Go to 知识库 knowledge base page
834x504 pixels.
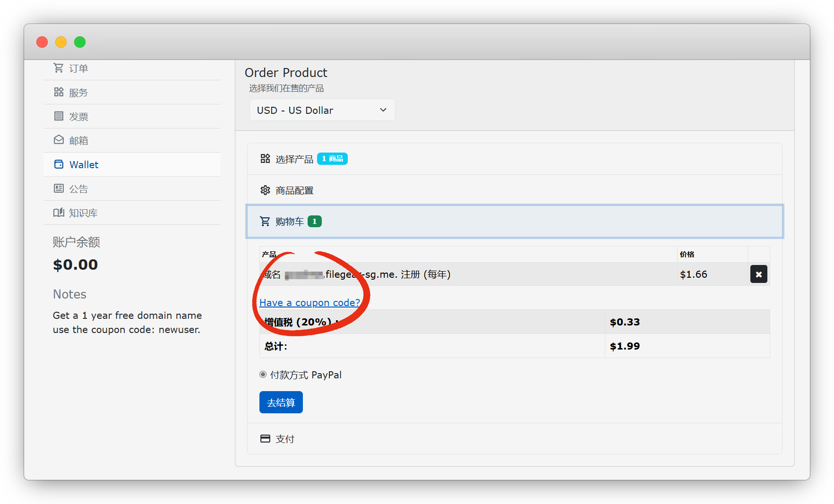(x=83, y=213)
